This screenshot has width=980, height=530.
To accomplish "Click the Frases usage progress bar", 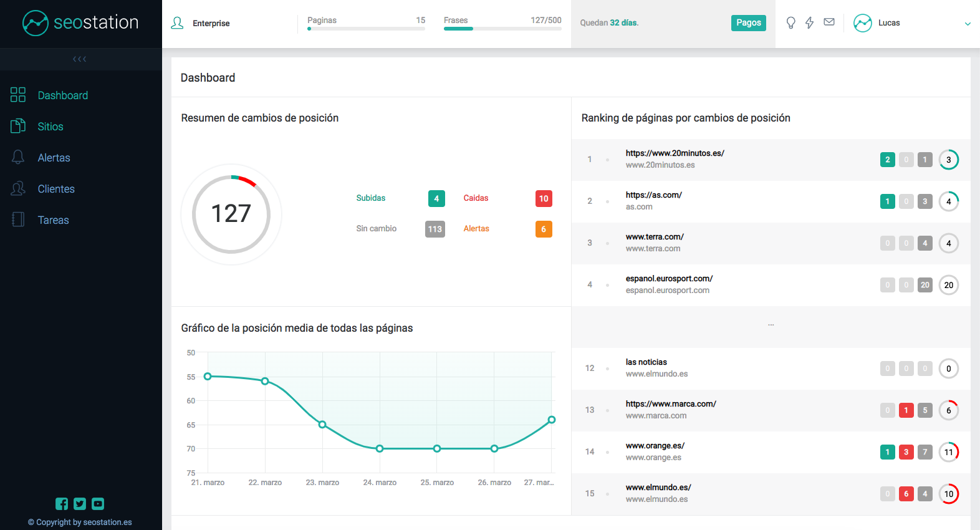I will (502, 29).
